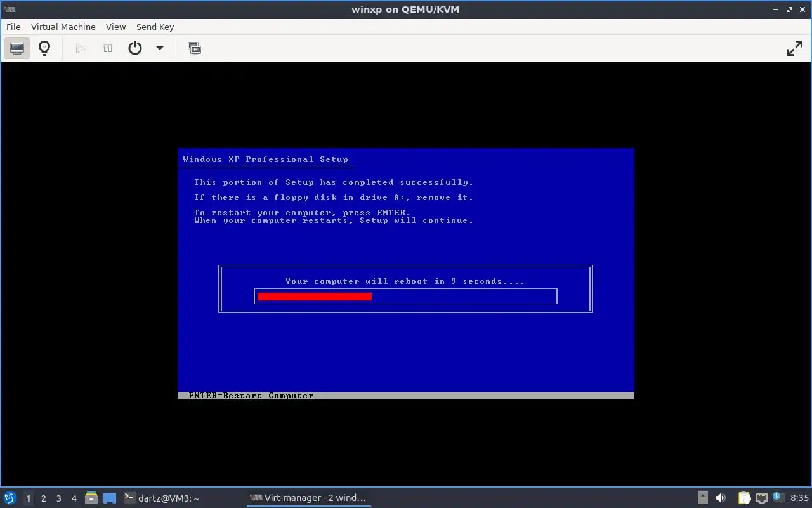The width and height of the screenshot is (812, 508).
Task: Click 'To restart your computer, press ENTER' line
Action: click(303, 213)
